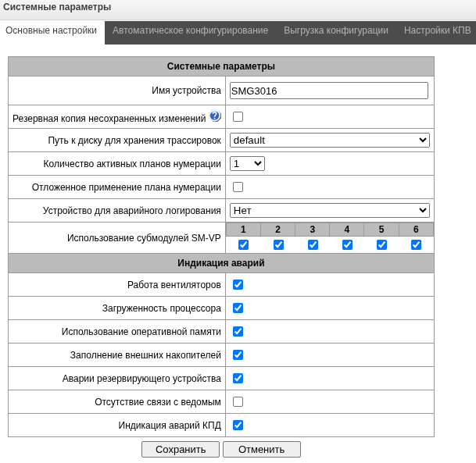476x463 pixels.
Task: Enable backup copy of unsaved changes checkbox
Action: click(238, 116)
